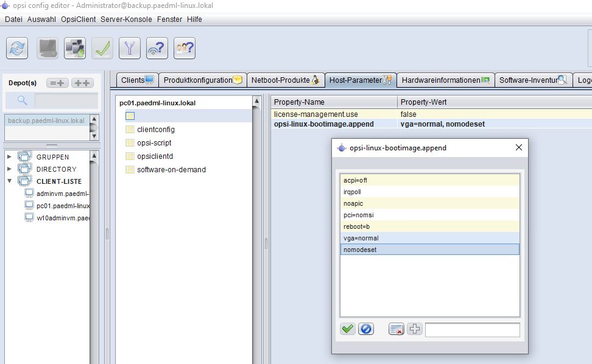This screenshot has height=364, width=592.
Task: Switch to the Produktkonfiguration tab
Action: click(203, 80)
